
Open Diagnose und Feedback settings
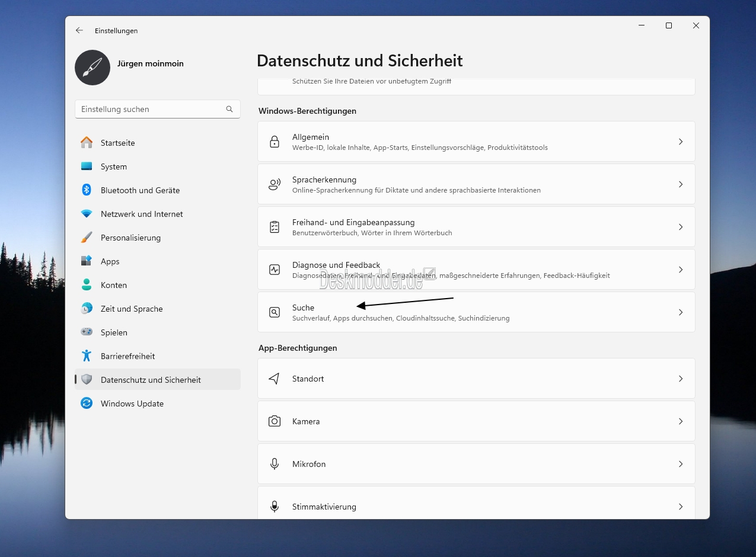pyautogui.click(x=476, y=270)
